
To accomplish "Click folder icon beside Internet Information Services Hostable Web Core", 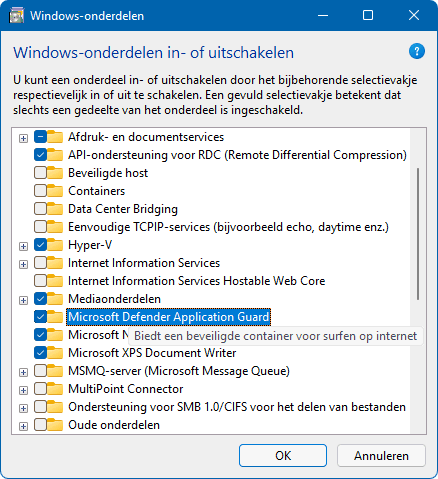I will click(55, 281).
